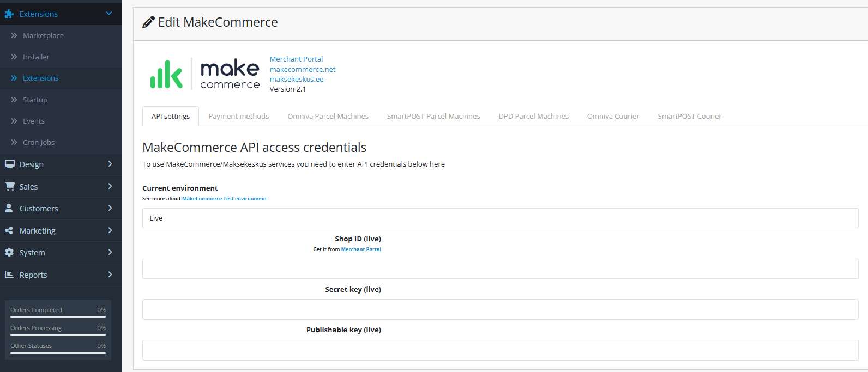Click the Marketing menu label

pyautogui.click(x=38, y=231)
